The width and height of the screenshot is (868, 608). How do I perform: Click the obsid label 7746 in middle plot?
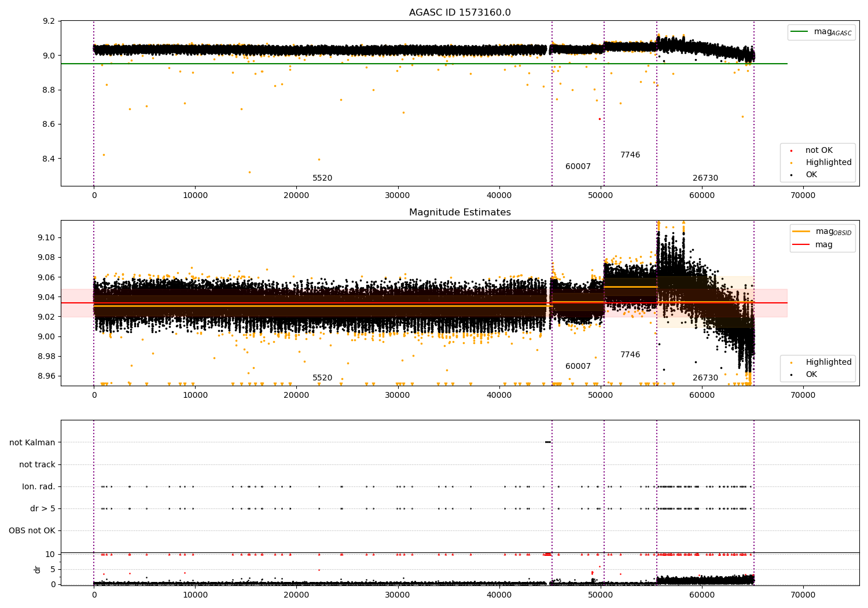point(630,355)
